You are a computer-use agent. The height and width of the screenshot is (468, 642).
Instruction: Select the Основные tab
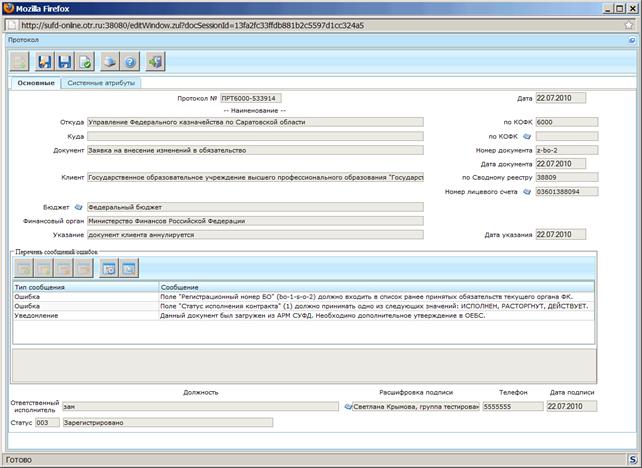(36, 83)
